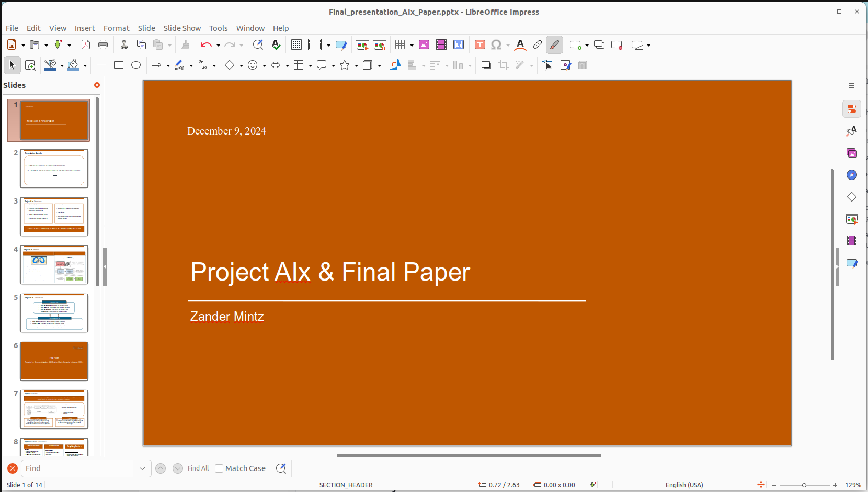Click the Find Next down arrow button
The image size is (868, 492).
(x=178, y=468)
